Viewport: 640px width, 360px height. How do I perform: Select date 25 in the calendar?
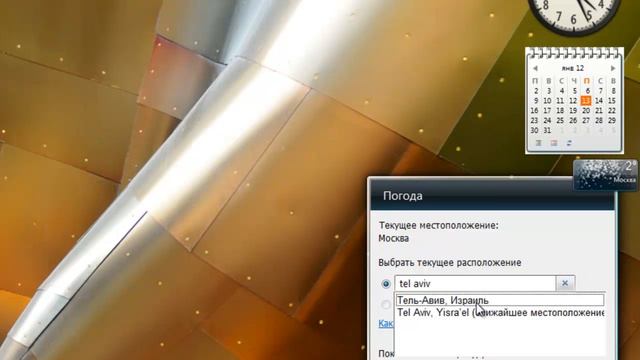[x=560, y=120]
